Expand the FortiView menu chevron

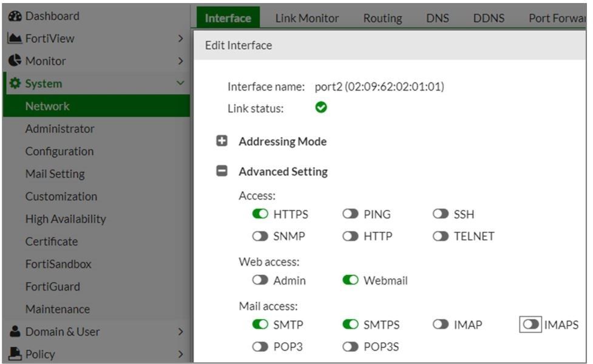pyautogui.click(x=180, y=39)
